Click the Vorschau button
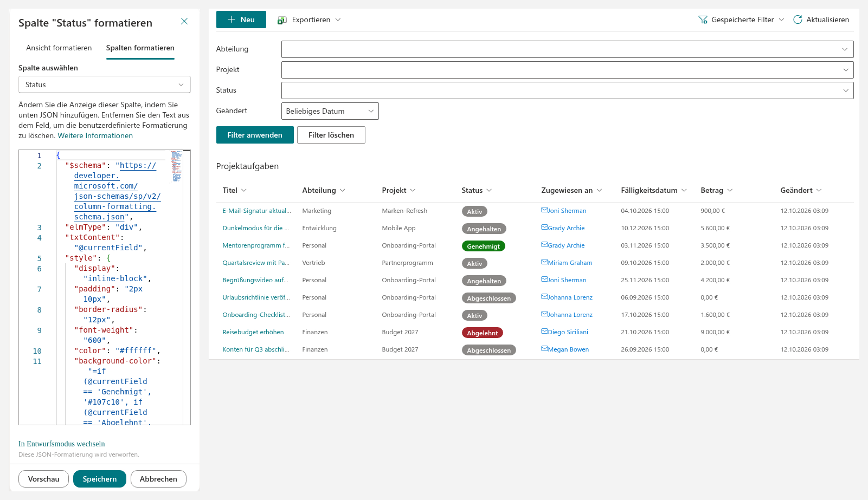 [43, 479]
